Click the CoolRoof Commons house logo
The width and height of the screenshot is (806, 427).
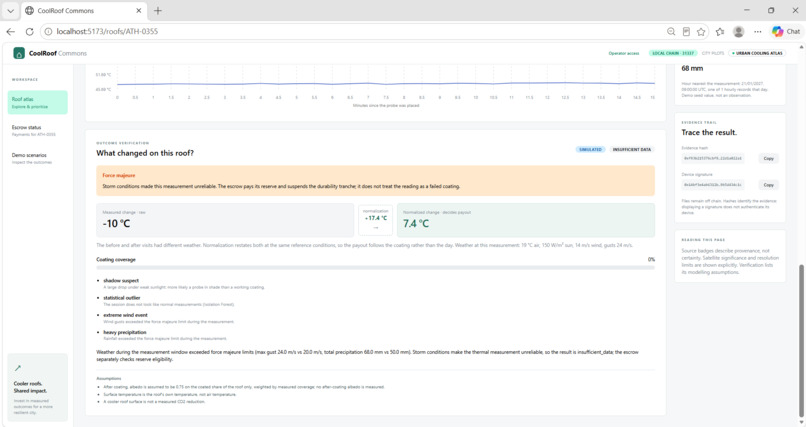[19, 53]
